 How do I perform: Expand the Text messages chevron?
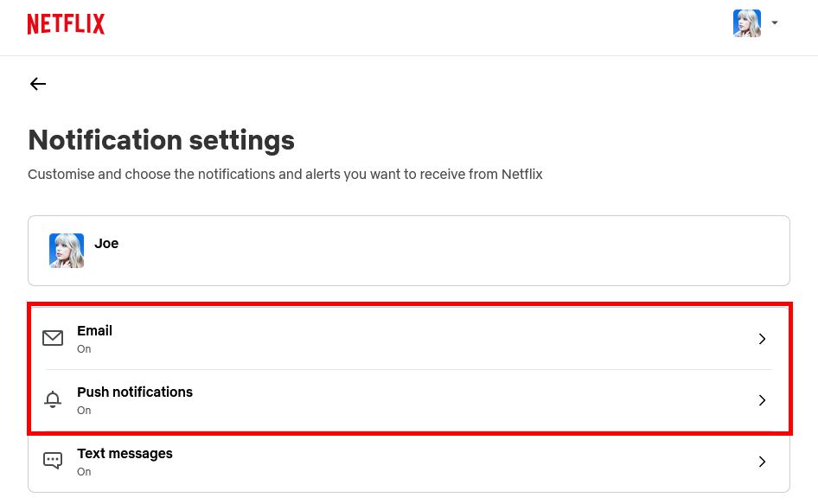762,462
